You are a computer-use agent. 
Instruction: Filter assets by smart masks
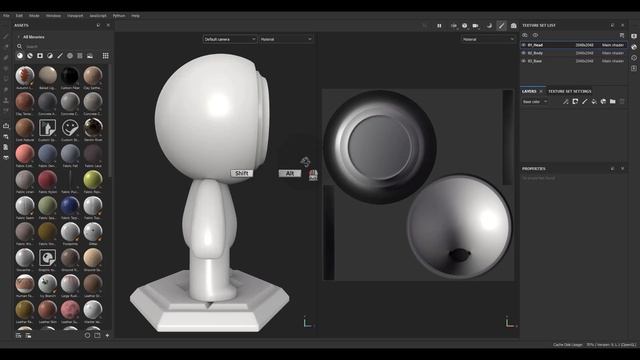click(x=40, y=56)
